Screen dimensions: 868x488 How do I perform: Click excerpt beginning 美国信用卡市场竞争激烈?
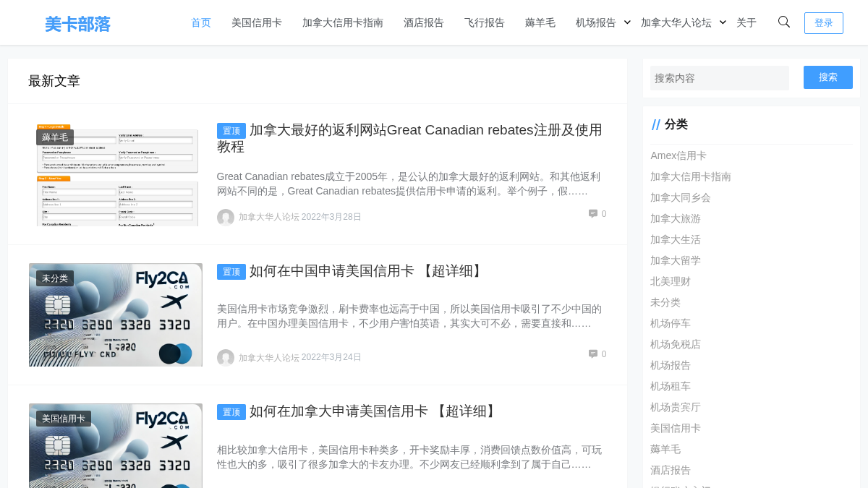click(409, 316)
